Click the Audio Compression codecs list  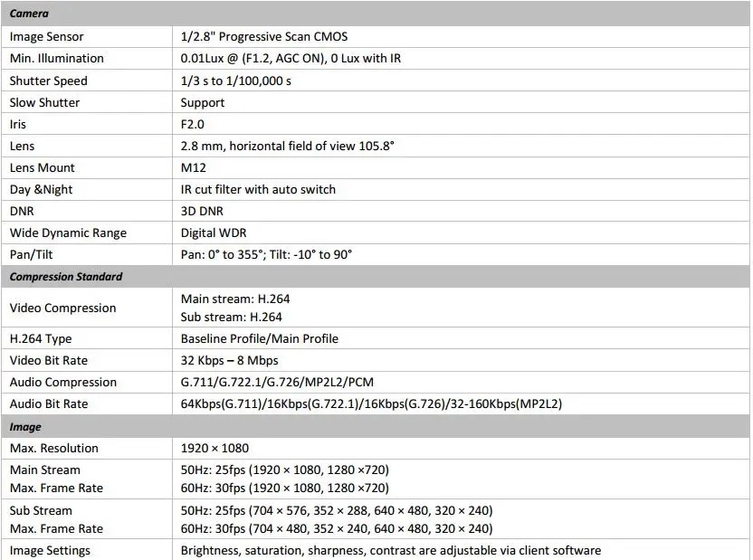coord(277,383)
